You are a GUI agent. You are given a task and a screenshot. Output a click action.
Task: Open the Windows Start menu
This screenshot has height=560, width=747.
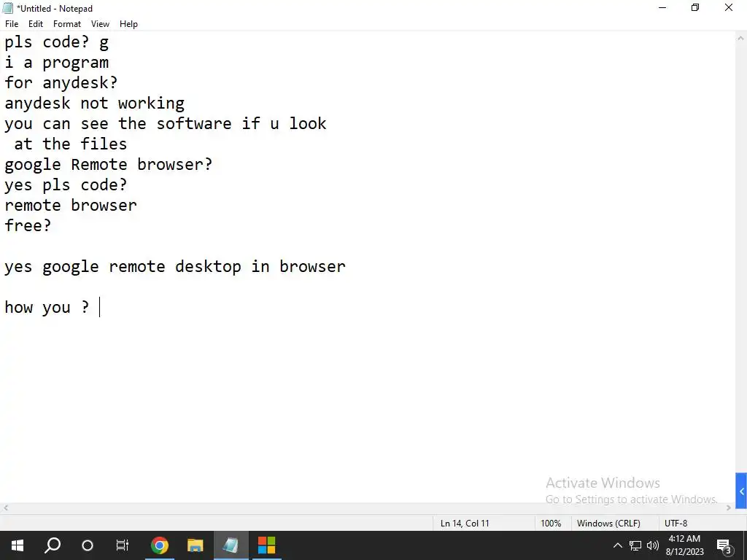click(18, 545)
